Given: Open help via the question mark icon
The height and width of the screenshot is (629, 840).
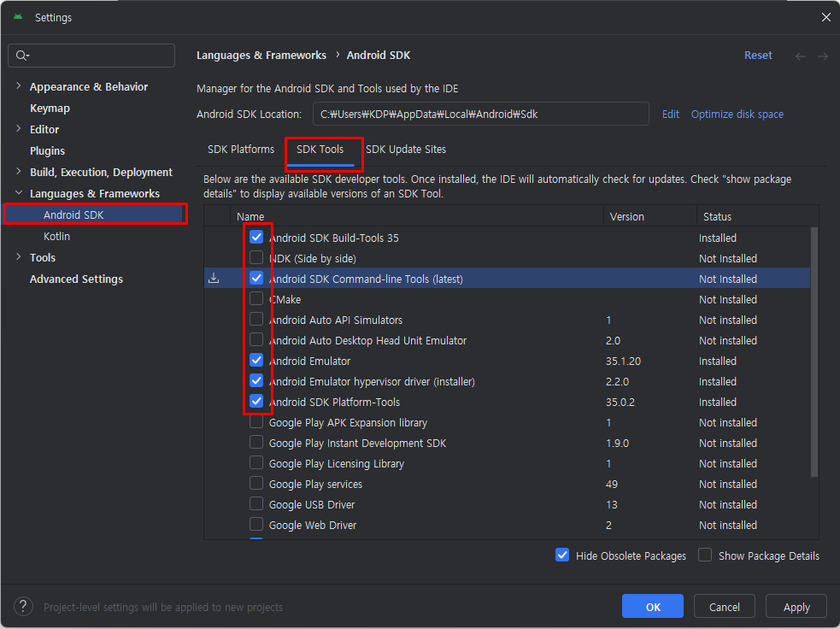Looking at the screenshot, I should pos(23,607).
